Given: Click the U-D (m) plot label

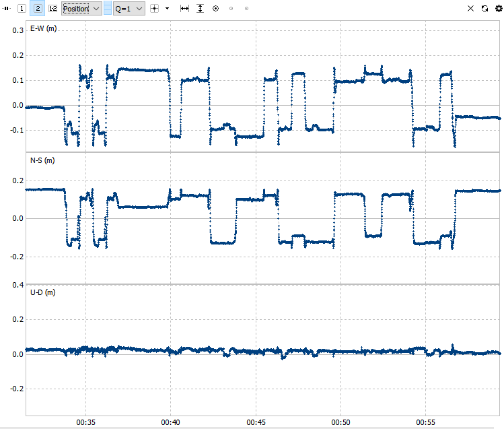Looking at the screenshot, I should [43, 293].
